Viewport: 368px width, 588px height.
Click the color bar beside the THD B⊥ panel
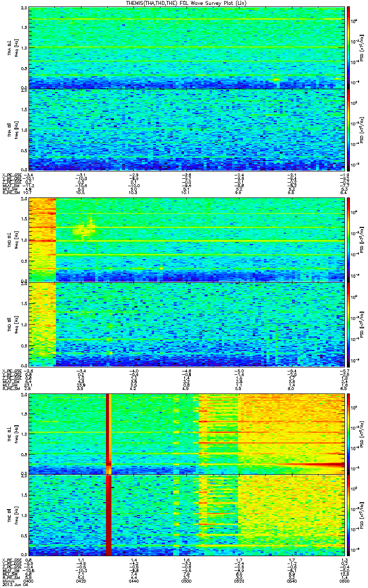click(348, 240)
